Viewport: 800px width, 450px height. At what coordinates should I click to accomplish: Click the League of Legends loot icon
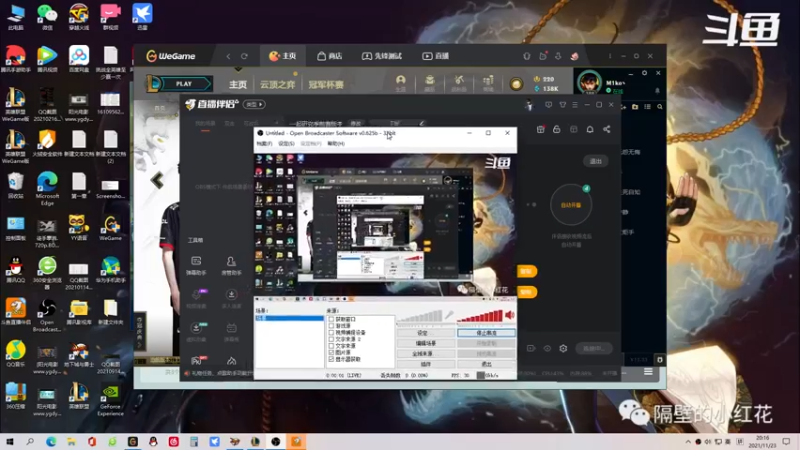pyautogui.click(x=430, y=82)
